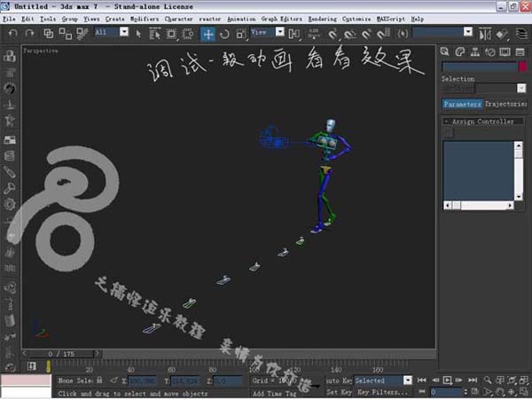Image resolution: width=532 pixels, height=399 pixels.
Task: Toggle Set Key mode
Action: (338, 391)
